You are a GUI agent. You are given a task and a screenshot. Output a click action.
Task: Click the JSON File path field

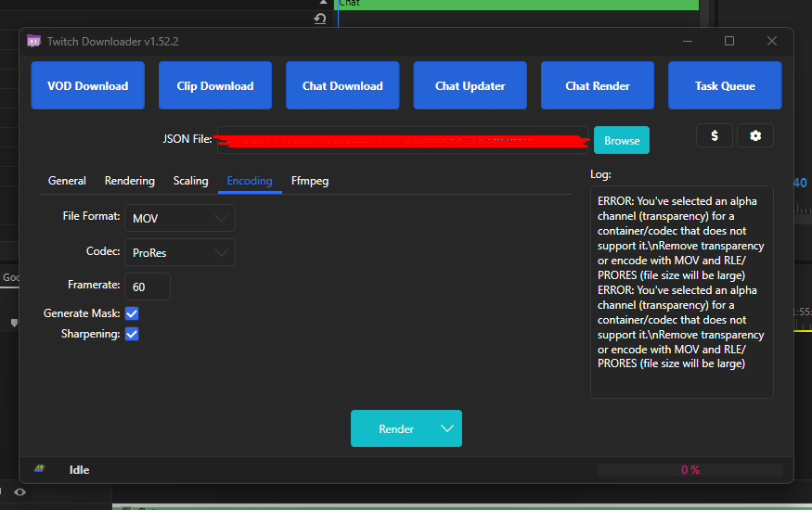click(403, 140)
